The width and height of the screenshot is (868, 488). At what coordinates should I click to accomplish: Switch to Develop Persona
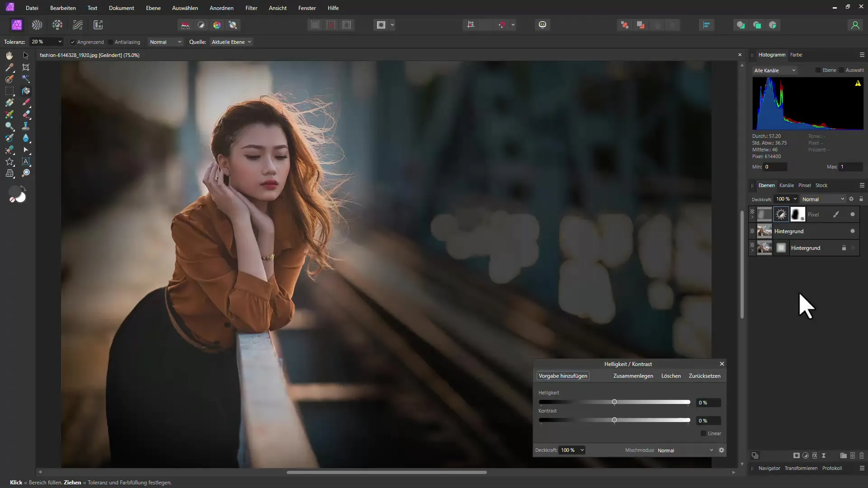coord(57,25)
